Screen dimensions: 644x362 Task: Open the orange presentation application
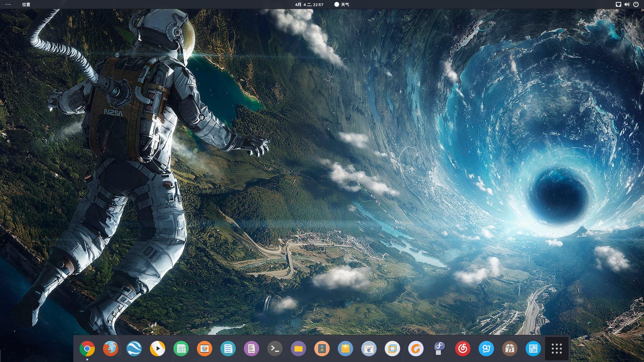pos(204,349)
